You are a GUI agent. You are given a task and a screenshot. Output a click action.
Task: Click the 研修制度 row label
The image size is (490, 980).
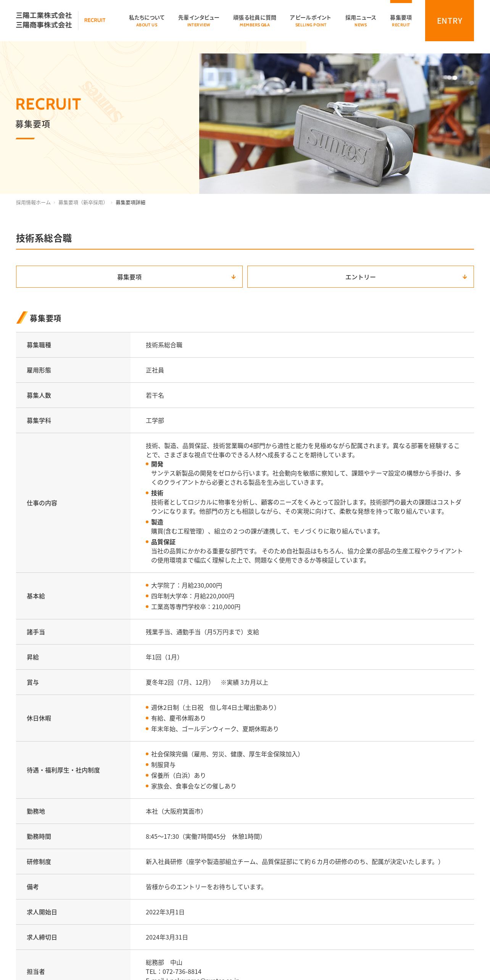pos(39,862)
